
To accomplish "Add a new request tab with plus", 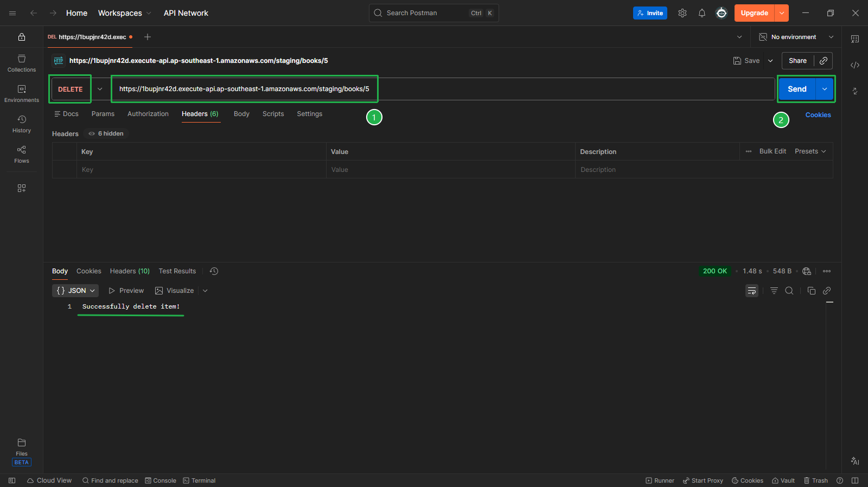I will 148,37.
